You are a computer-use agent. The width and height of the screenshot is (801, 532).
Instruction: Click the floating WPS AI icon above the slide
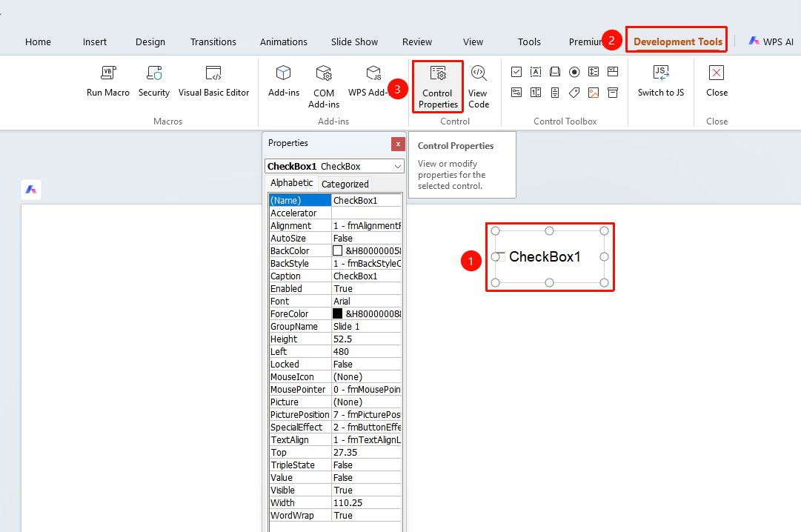tap(31, 190)
